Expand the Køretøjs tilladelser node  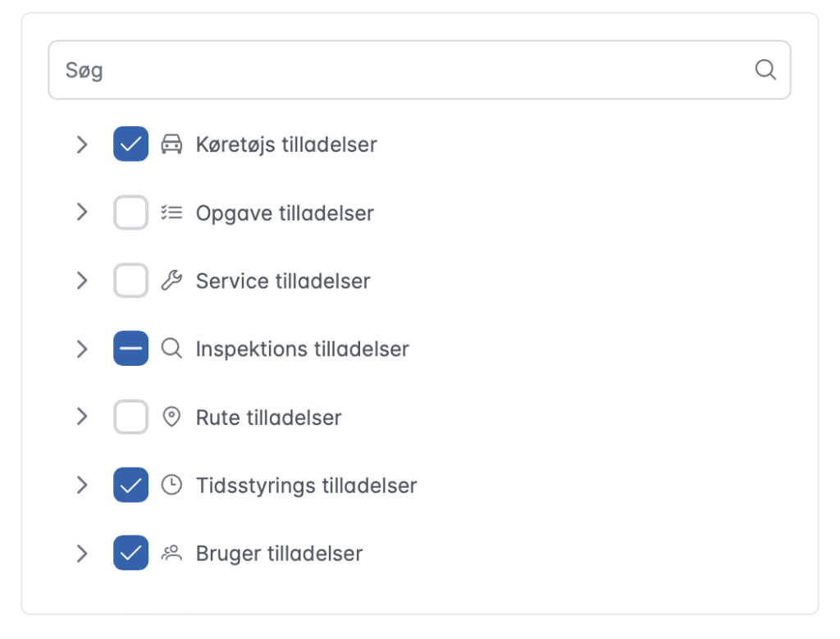coord(82,144)
